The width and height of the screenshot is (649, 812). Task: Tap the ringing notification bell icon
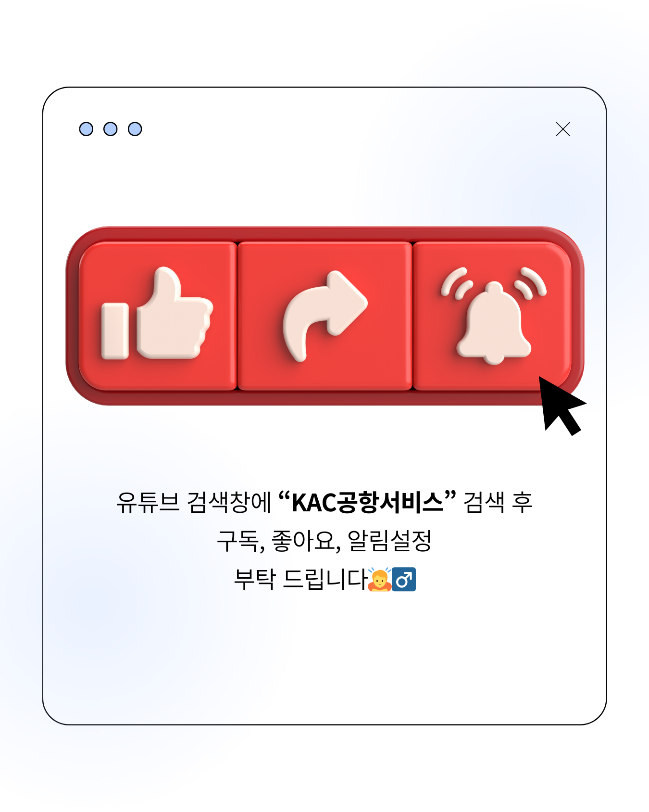494,322
